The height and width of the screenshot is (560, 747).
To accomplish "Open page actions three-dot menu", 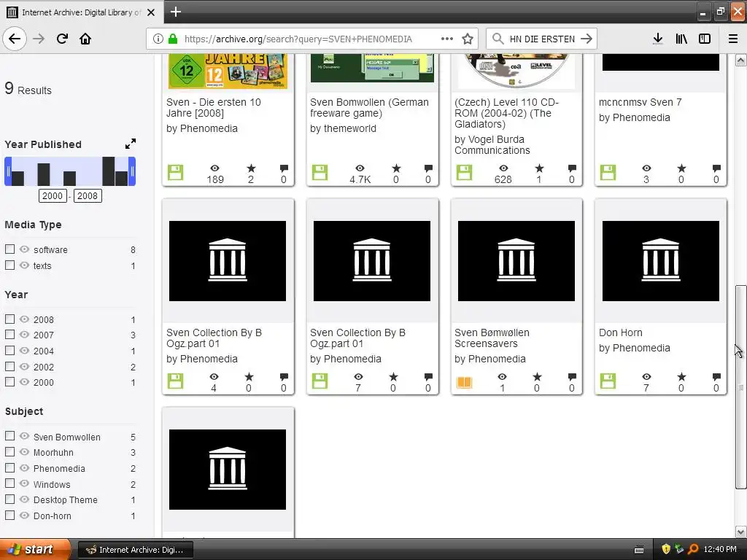I will (x=446, y=39).
